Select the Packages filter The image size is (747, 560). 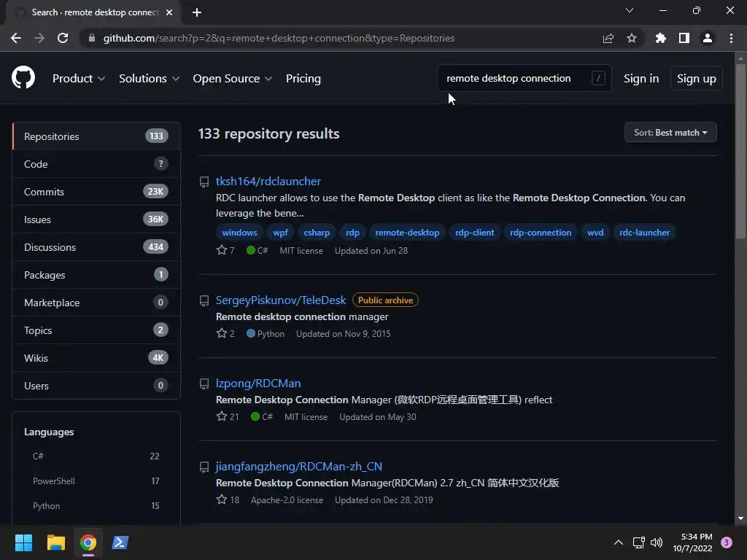click(96, 275)
